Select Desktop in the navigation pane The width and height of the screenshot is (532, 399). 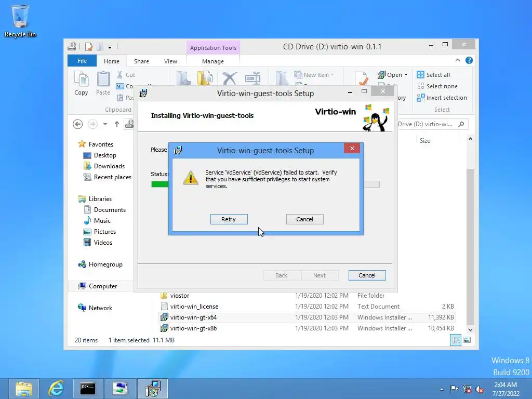point(100,155)
